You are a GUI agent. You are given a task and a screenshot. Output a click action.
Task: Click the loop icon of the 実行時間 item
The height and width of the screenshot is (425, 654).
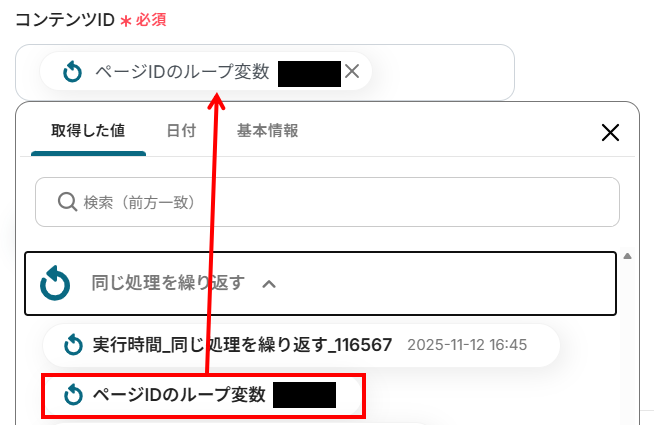point(73,345)
